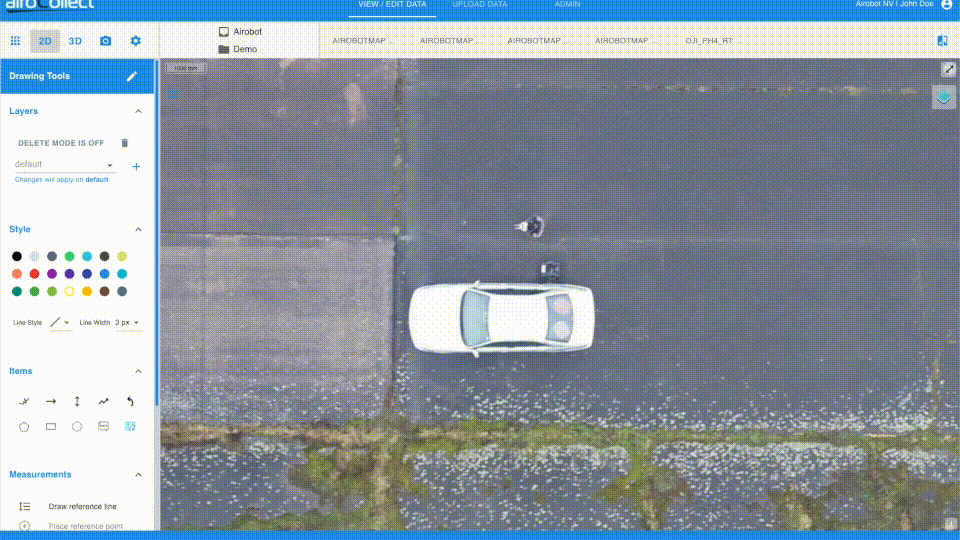Click Draw reference line
The image size is (960, 540).
[82, 506]
